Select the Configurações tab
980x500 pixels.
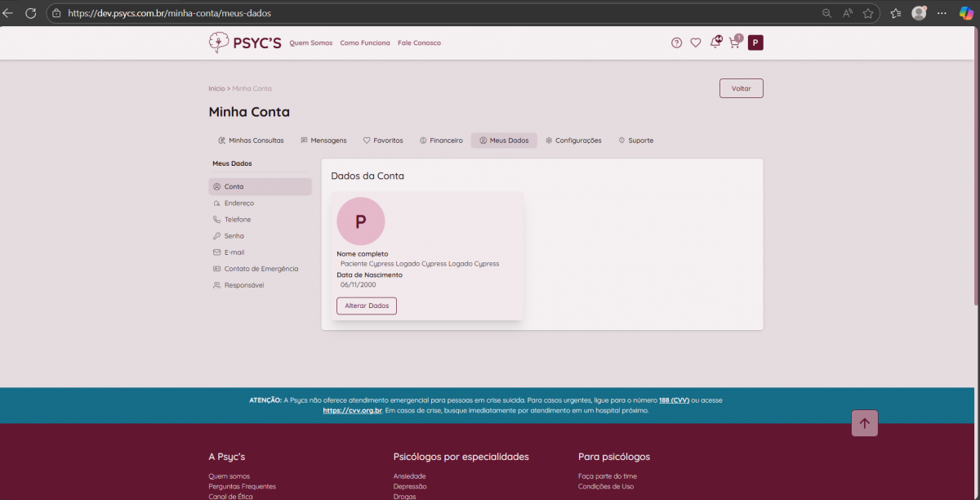[x=573, y=141]
